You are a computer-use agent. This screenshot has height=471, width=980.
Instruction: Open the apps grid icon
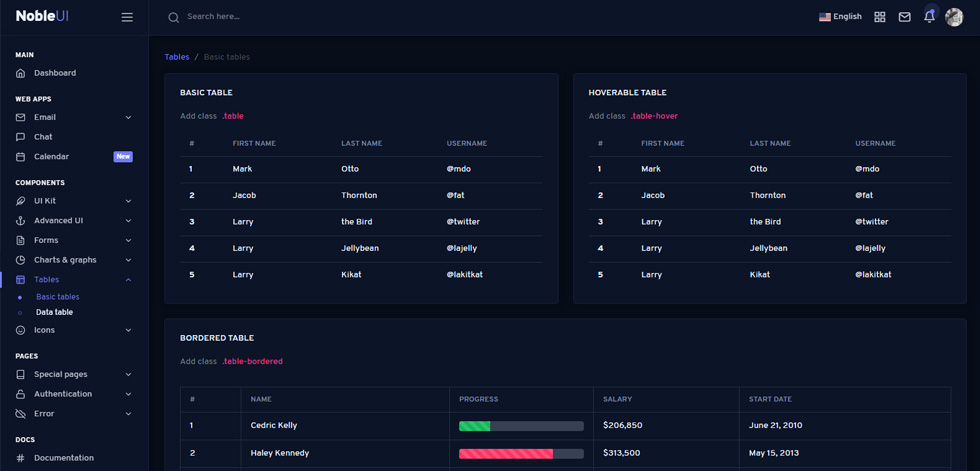879,17
